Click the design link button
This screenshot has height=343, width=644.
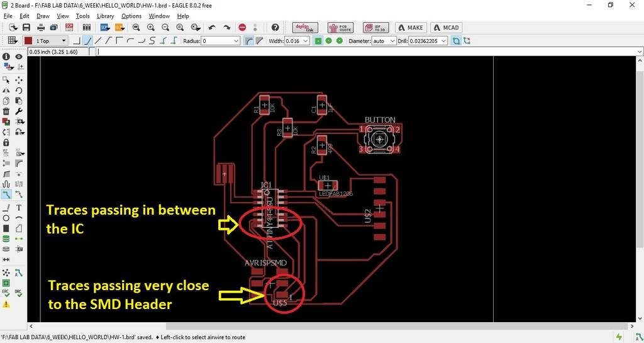click(x=305, y=28)
